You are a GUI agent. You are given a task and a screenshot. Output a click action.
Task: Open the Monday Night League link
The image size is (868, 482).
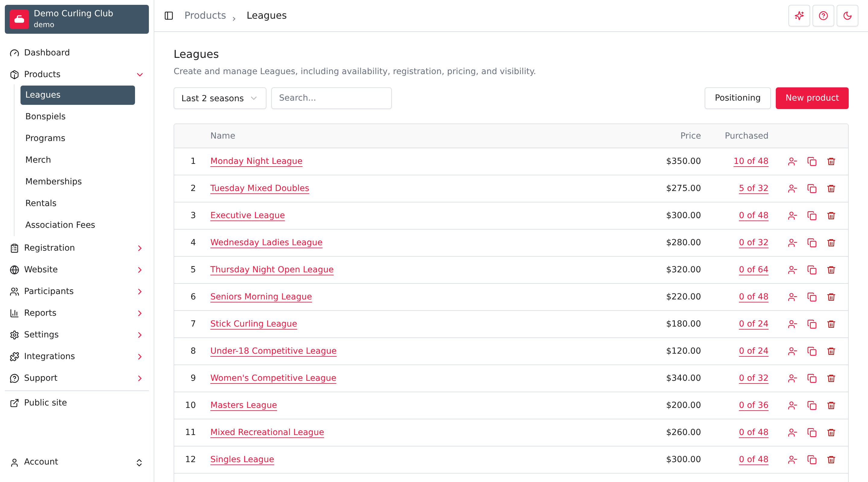[x=256, y=161]
